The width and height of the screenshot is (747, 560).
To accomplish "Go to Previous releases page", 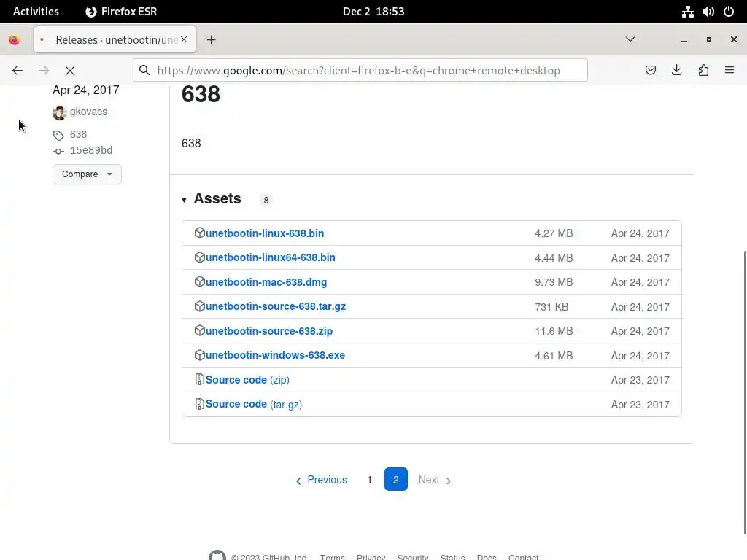I will click(x=321, y=480).
